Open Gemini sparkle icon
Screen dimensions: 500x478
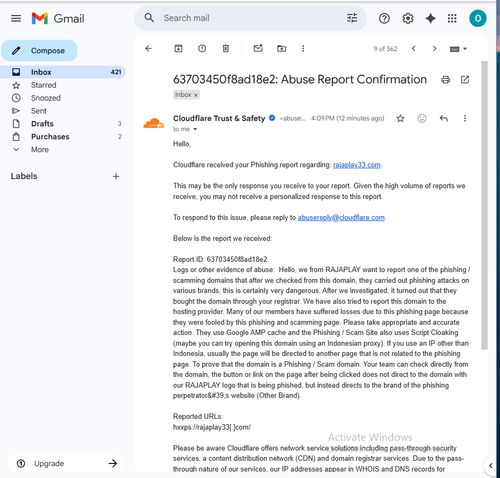[430, 18]
